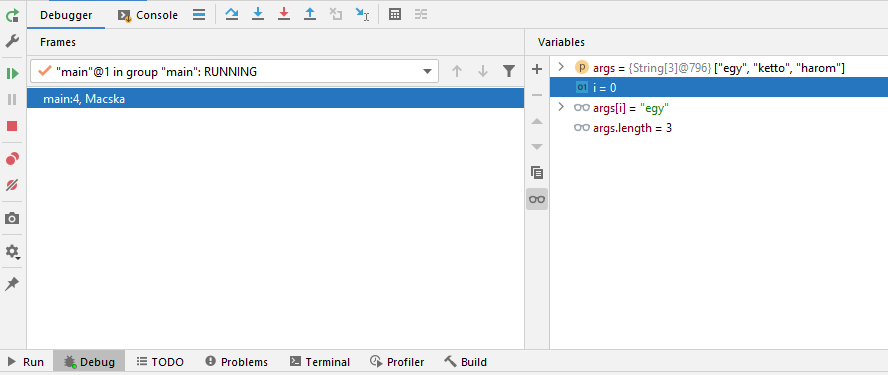This screenshot has width=888, height=375.
Task: Open the Profiler tool window
Action: click(x=398, y=362)
